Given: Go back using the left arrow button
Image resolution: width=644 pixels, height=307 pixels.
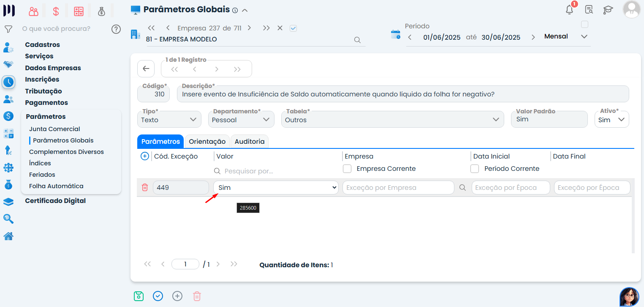Looking at the screenshot, I should [x=146, y=69].
